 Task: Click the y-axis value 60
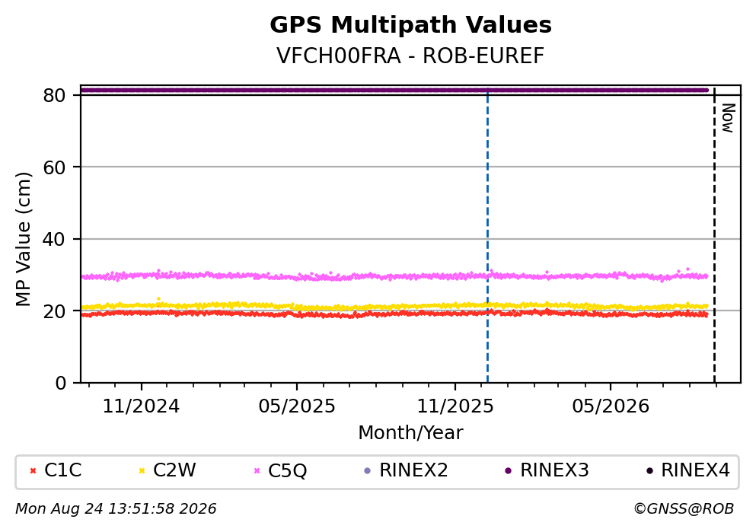coord(54,167)
